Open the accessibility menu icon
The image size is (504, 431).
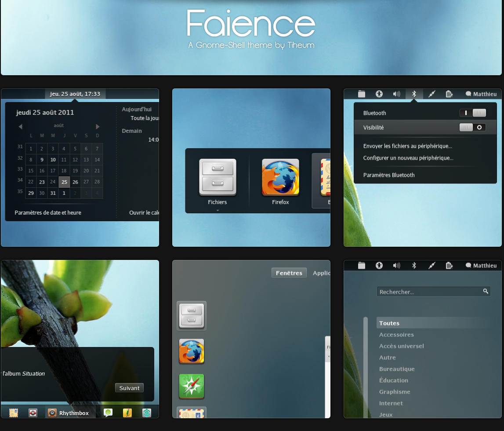[379, 94]
